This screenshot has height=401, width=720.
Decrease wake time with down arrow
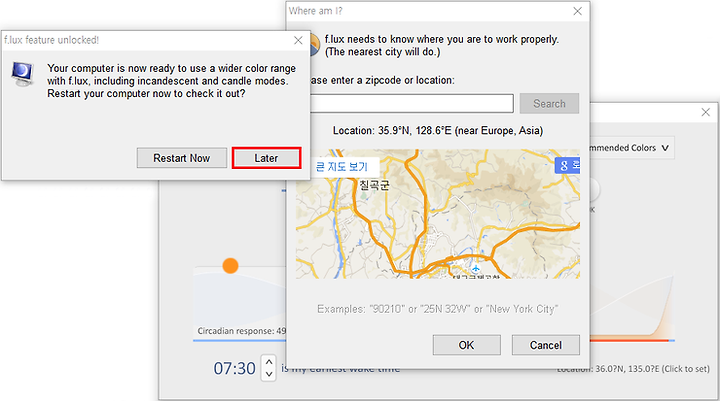pyautogui.click(x=269, y=374)
